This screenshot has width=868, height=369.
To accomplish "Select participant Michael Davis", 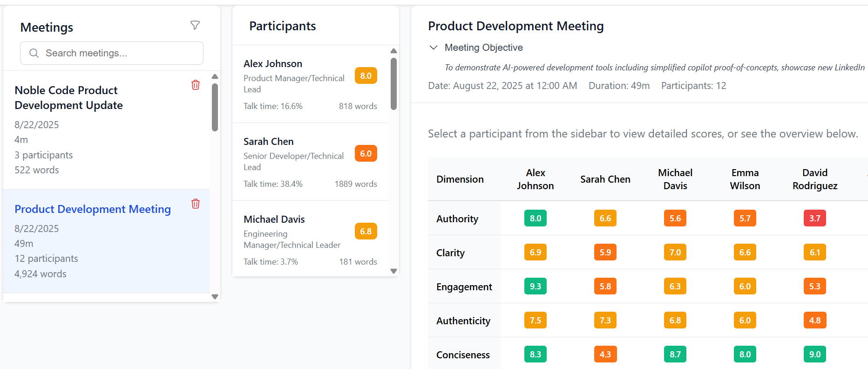I will [274, 219].
